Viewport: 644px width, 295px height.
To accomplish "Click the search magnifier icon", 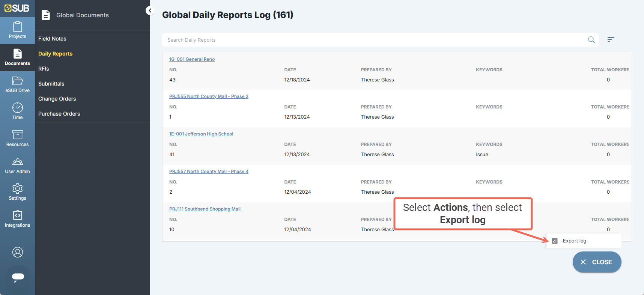I will (x=591, y=40).
